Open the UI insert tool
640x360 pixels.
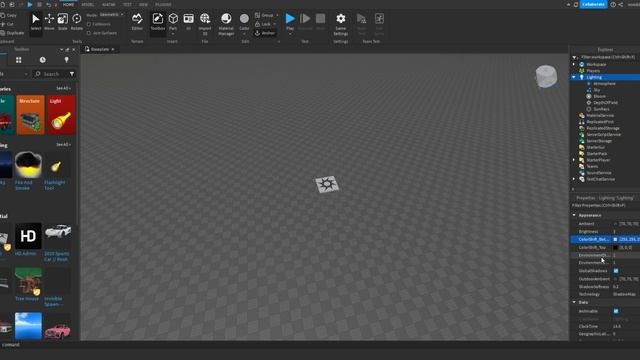coord(188,22)
